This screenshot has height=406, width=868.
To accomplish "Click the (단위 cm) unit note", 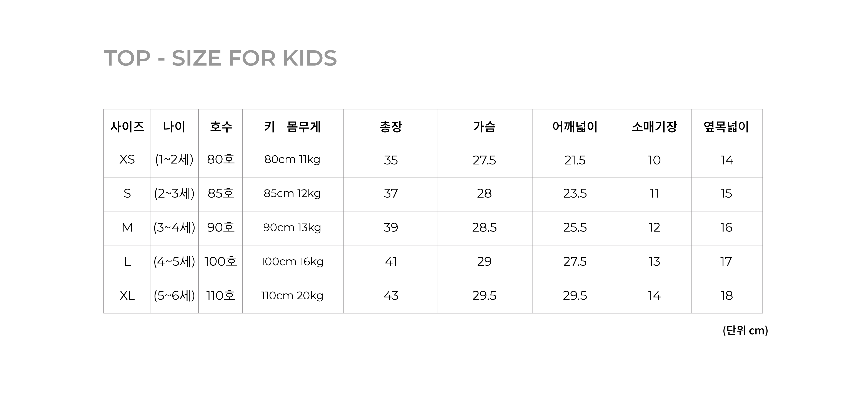I will point(745,331).
